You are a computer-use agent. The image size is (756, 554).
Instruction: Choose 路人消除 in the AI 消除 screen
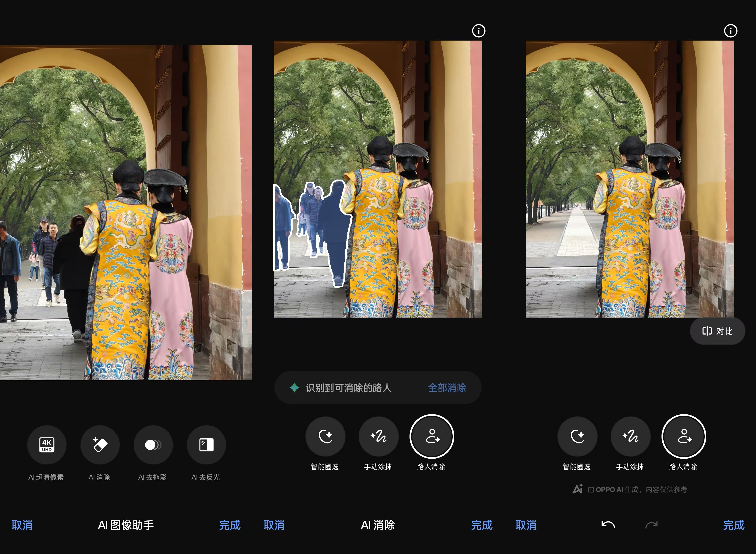[432, 436]
